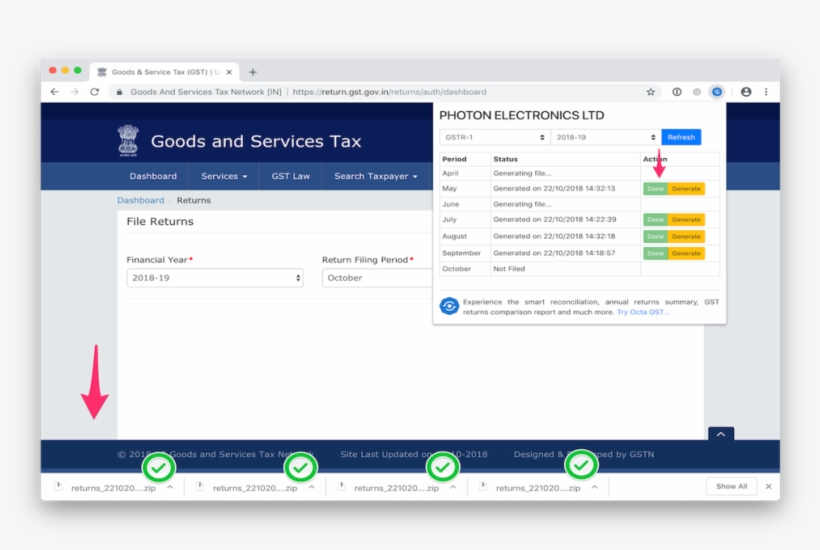Click the circled info extension icon
Screen dimensions: 820x550
pyautogui.click(x=677, y=92)
